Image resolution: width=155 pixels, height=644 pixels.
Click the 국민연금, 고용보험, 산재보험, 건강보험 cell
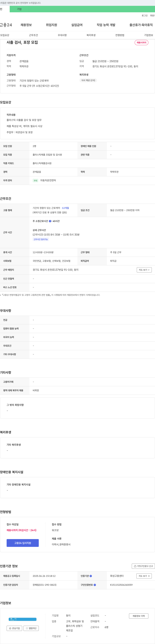click(52, 261)
